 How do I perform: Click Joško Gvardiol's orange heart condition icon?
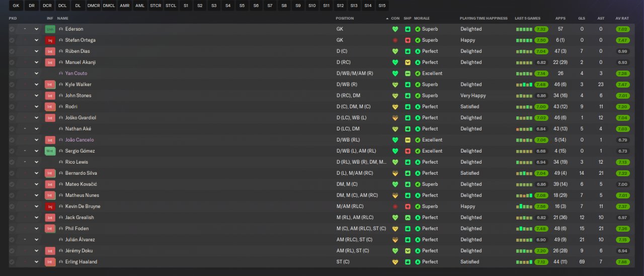tap(395, 118)
